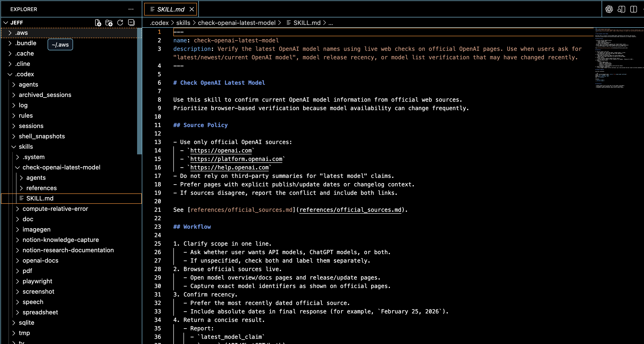The height and width of the screenshot is (344, 644).
Task: Expand the playwright folder
Action: 72,281
